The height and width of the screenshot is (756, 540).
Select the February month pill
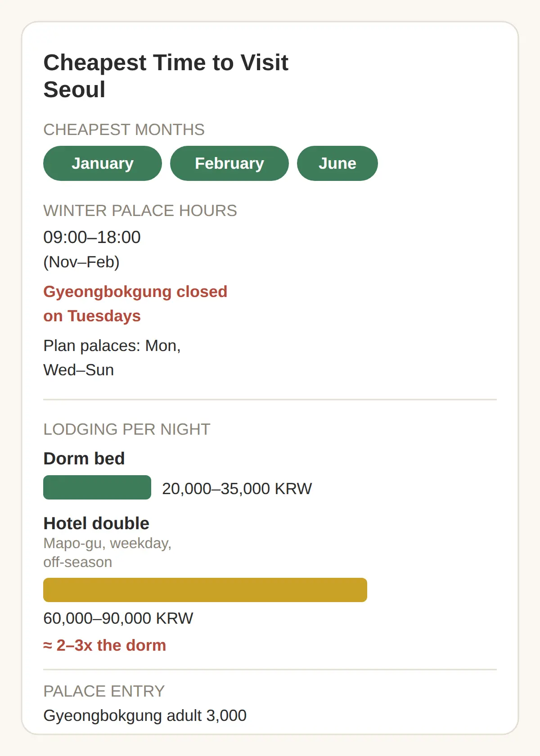(x=229, y=163)
